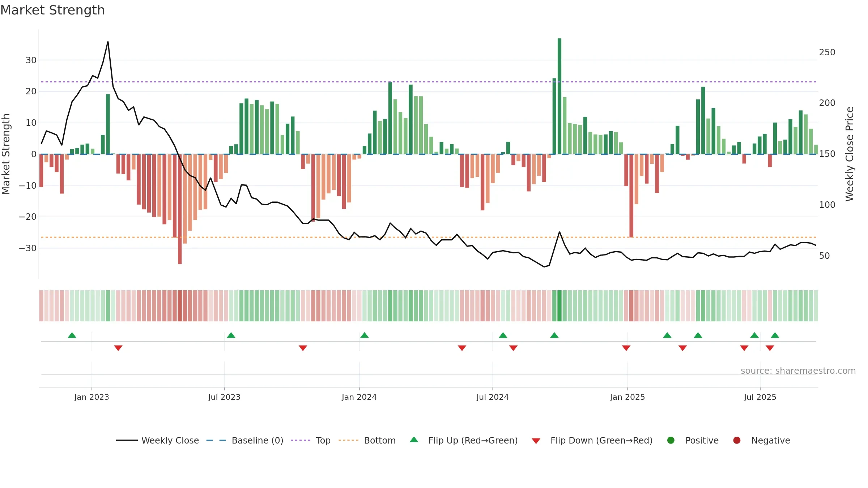Click the Jul 2023 x-axis label
The image size is (868, 488).
(224, 397)
